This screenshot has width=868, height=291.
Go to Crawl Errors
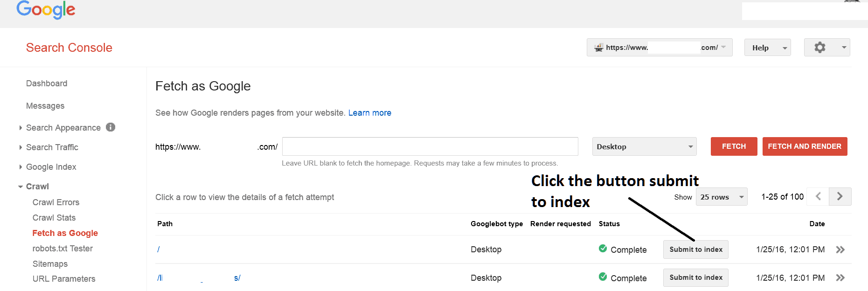56,202
